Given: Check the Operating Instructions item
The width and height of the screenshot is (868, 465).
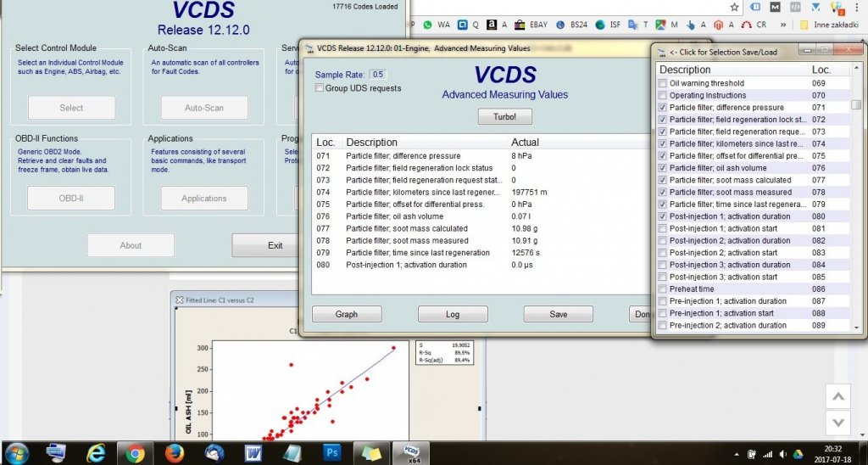Looking at the screenshot, I should (x=663, y=95).
